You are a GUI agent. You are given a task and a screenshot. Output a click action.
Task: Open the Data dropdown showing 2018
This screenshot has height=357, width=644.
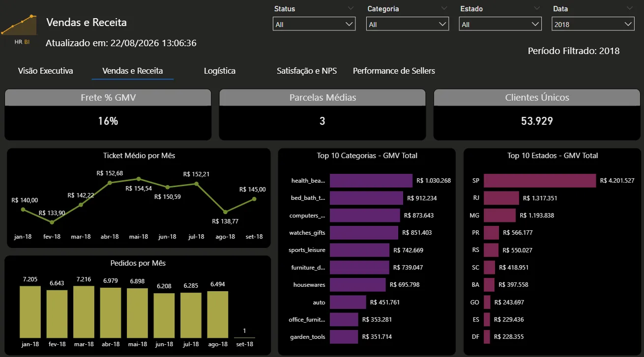(x=593, y=24)
